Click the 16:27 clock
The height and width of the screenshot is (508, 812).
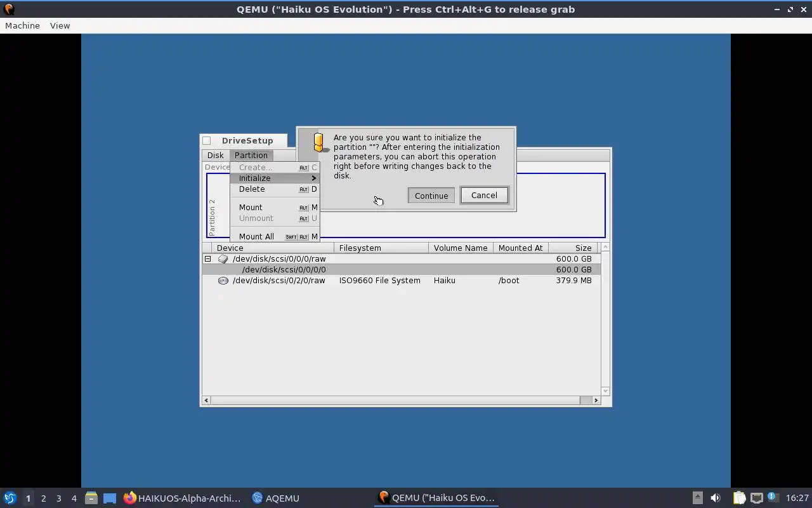click(797, 498)
